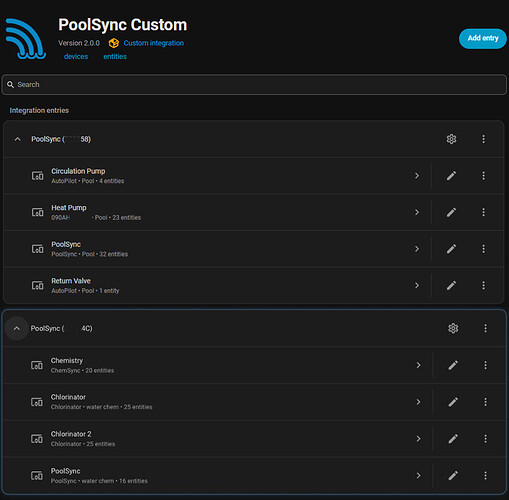Edit the Chlorinator 2 device
This screenshot has height=500, width=509.
pos(453,439)
